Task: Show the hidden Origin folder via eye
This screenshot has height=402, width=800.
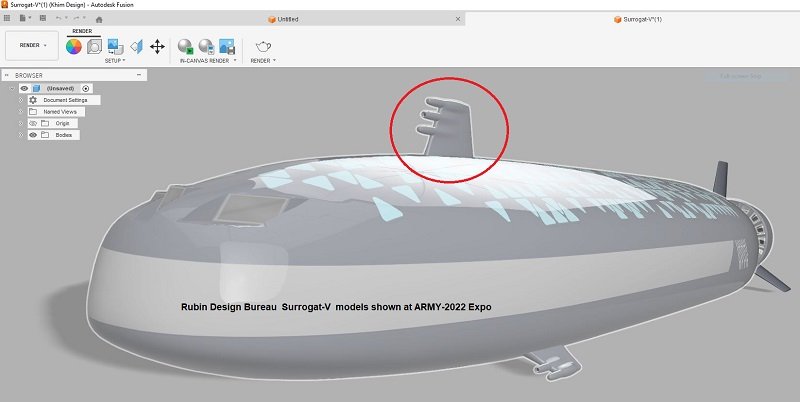Action: coord(33,123)
